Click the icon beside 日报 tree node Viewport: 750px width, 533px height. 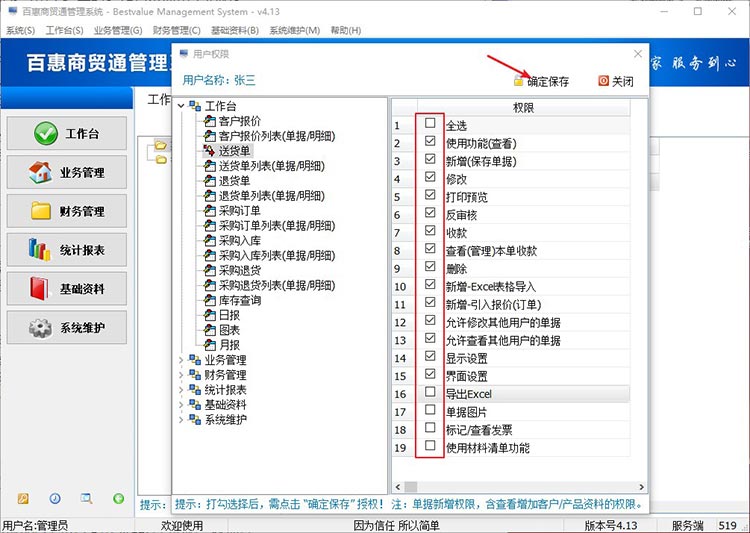click(210, 315)
